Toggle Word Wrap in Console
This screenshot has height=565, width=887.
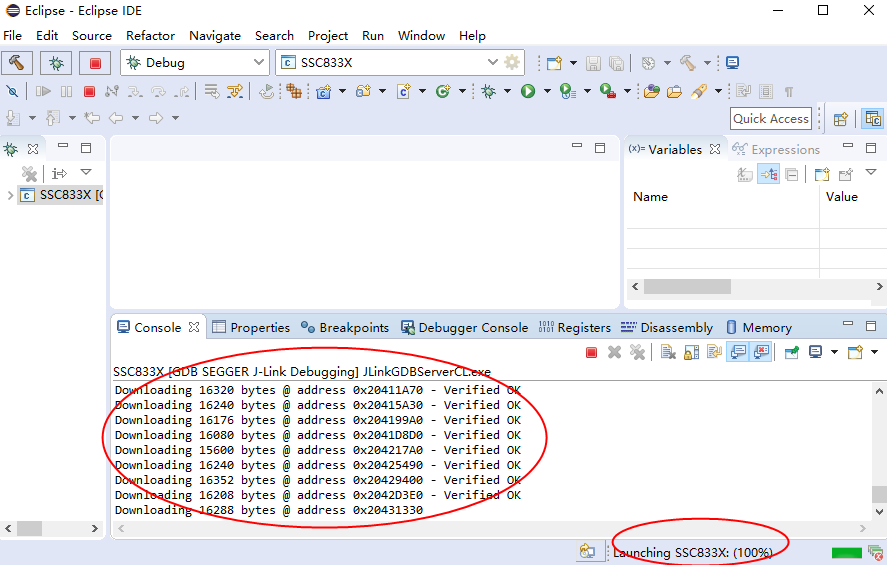(x=714, y=353)
